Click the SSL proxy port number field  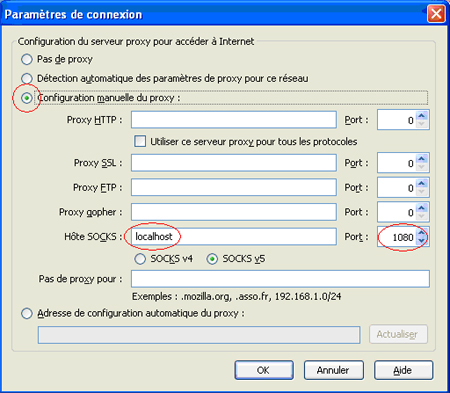click(x=397, y=163)
